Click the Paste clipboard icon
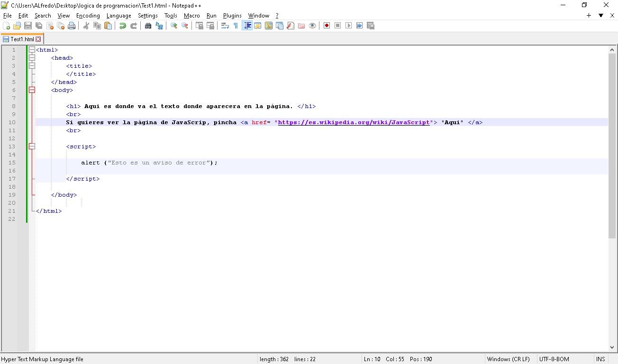618x364 pixels. [x=108, y=26]
